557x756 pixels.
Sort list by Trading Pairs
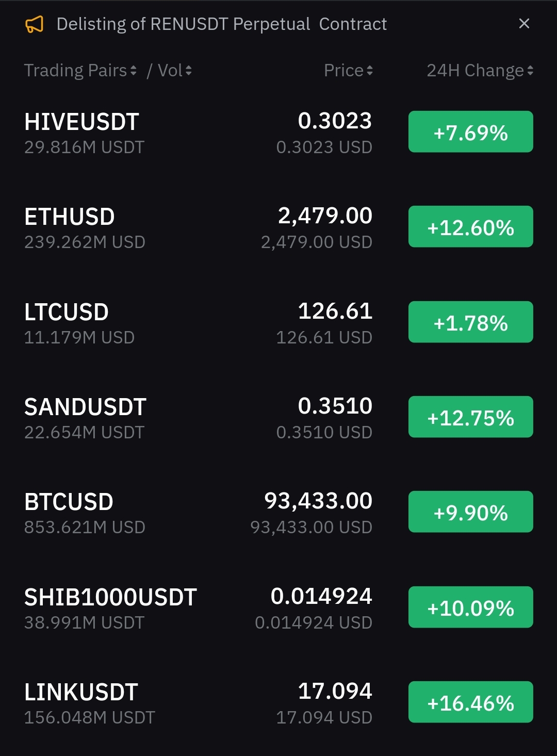80,70
